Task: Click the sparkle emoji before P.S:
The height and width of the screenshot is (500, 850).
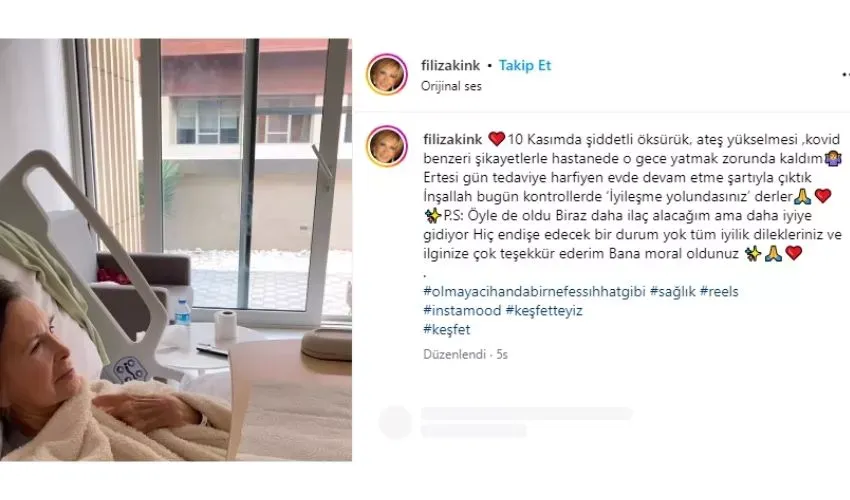Action: 433,215
